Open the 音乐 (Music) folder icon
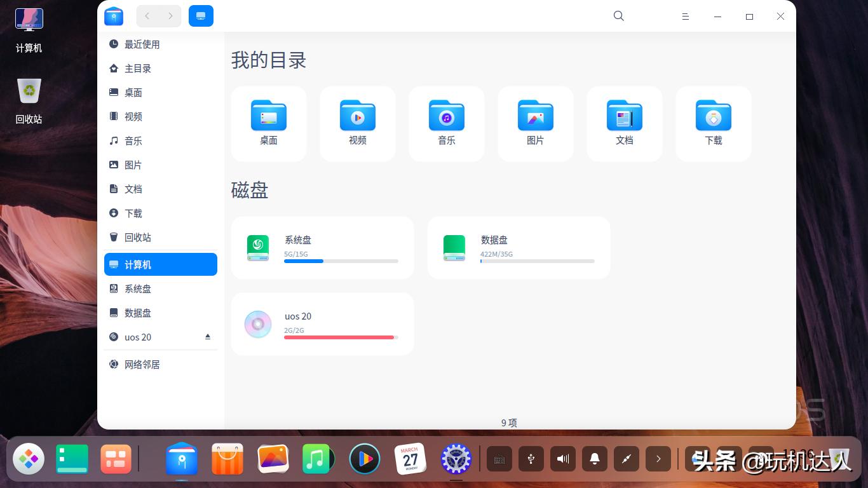 click(x=446, y=116)
